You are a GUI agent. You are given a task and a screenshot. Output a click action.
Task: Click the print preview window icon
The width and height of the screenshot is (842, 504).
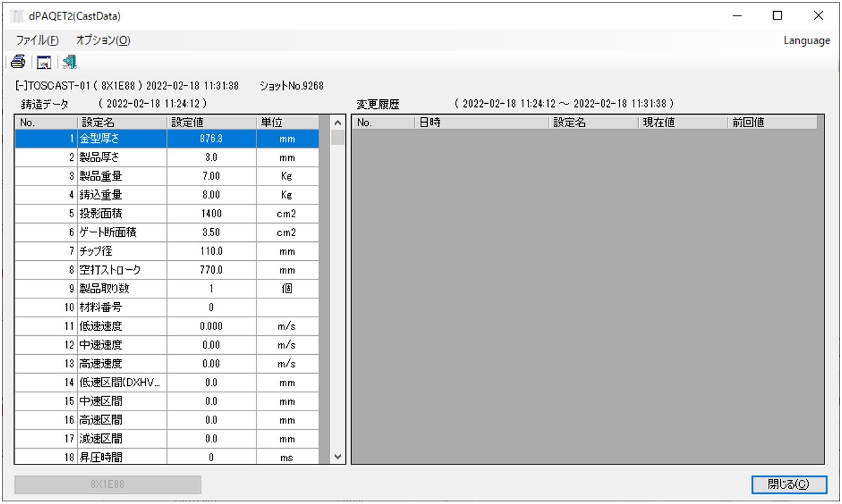[43, 62]
